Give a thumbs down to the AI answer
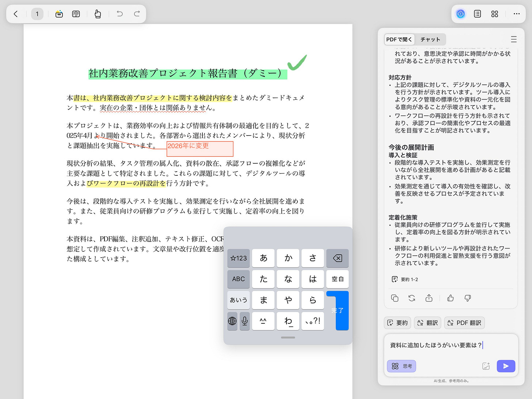The height and width of the screenshot is (399, 532). point(468,298)
